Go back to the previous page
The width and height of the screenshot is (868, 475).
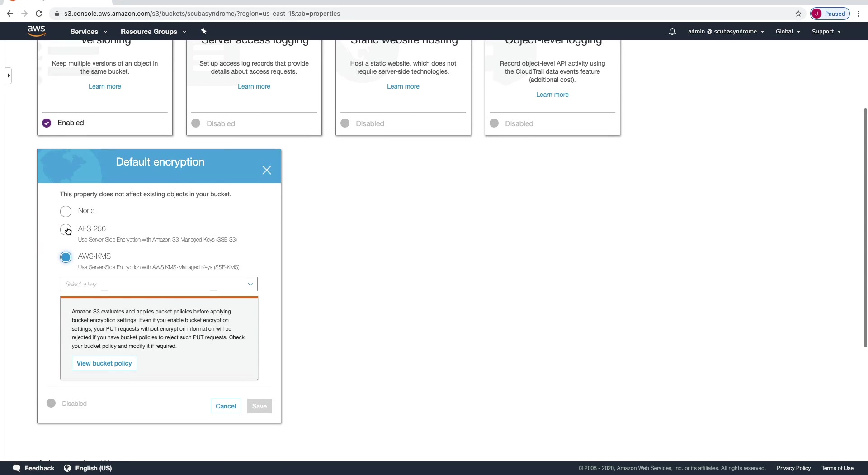coord(10,14)
